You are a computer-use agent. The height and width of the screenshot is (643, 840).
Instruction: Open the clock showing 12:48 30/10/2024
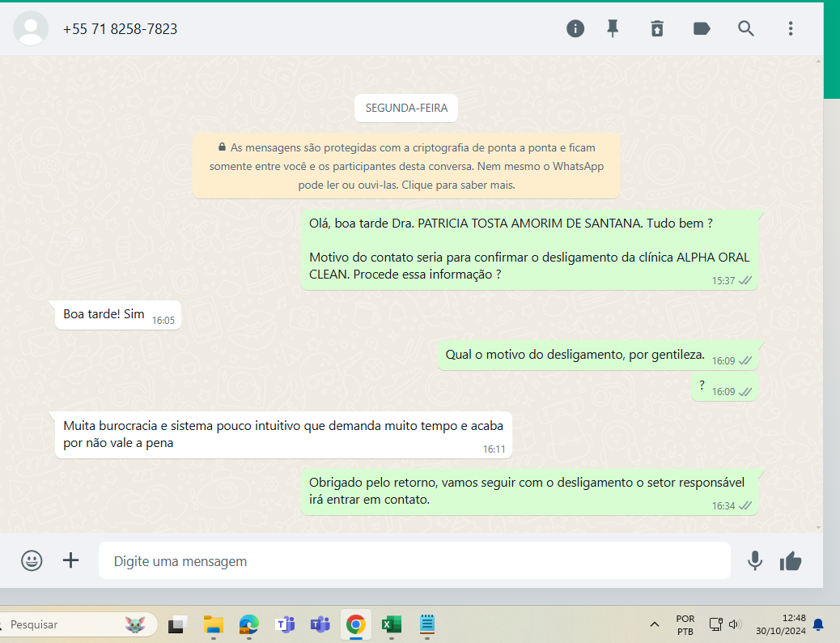tap(781, 624)
